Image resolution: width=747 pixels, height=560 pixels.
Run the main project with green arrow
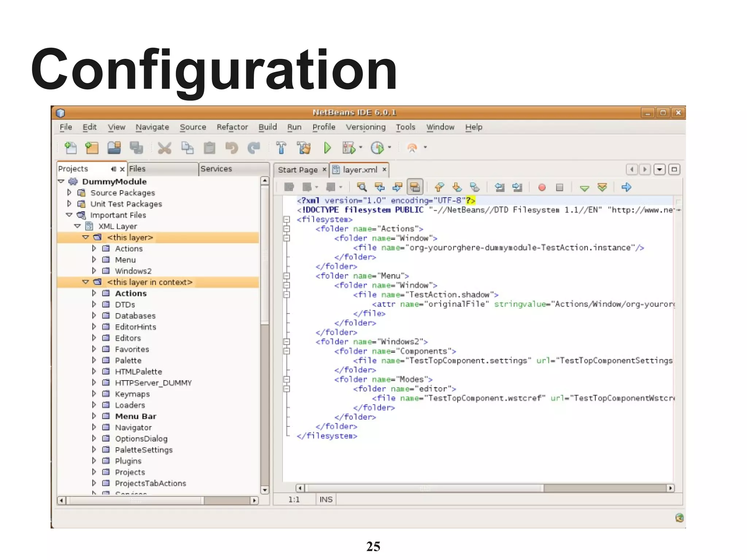click(327, 148)
